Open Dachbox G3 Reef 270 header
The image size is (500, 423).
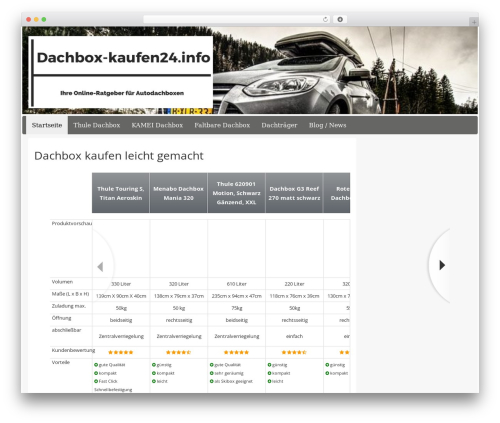294,193
